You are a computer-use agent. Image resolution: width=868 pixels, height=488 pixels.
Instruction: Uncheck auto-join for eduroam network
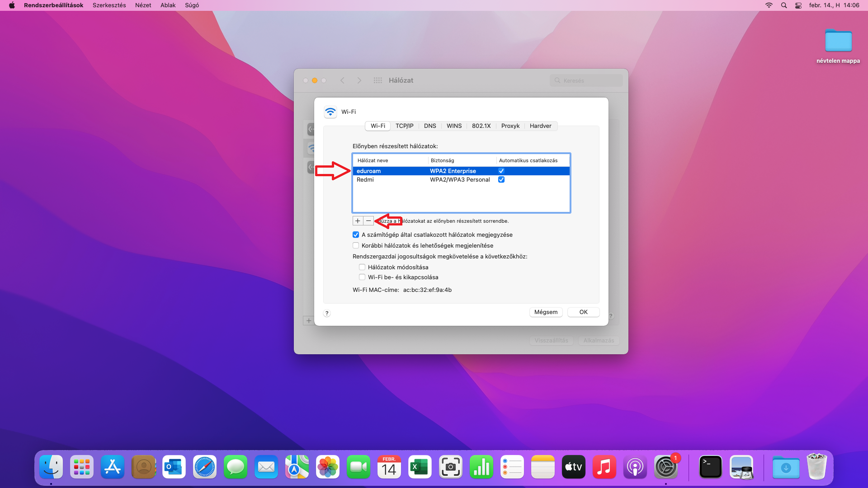501,171
